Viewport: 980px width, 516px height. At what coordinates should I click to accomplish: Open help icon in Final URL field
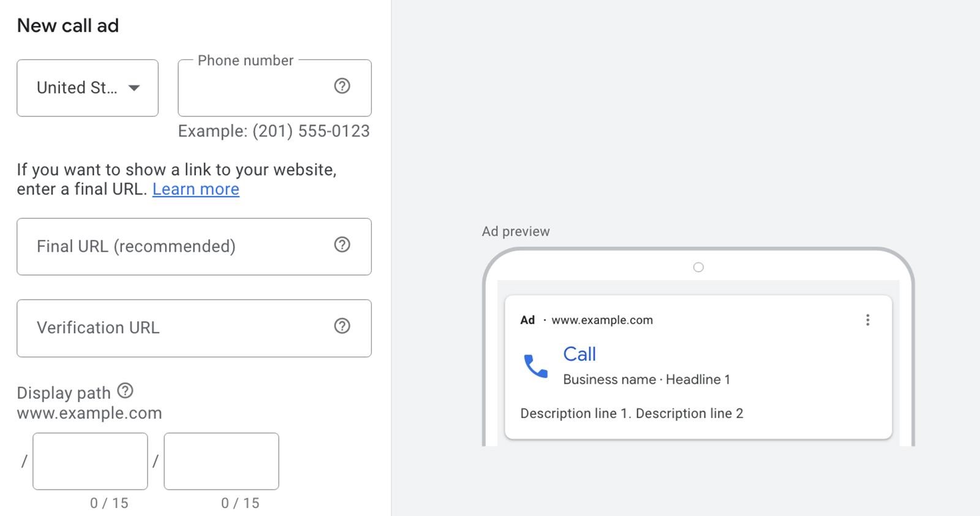pyautogui.click(x=342, y=245)
